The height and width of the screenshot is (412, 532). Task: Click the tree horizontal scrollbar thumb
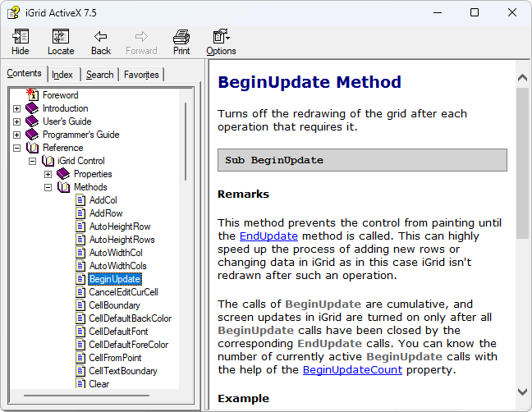(86, 396)
